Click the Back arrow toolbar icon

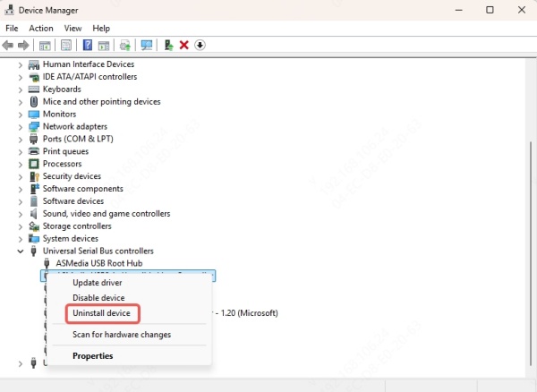coord(7,45)
